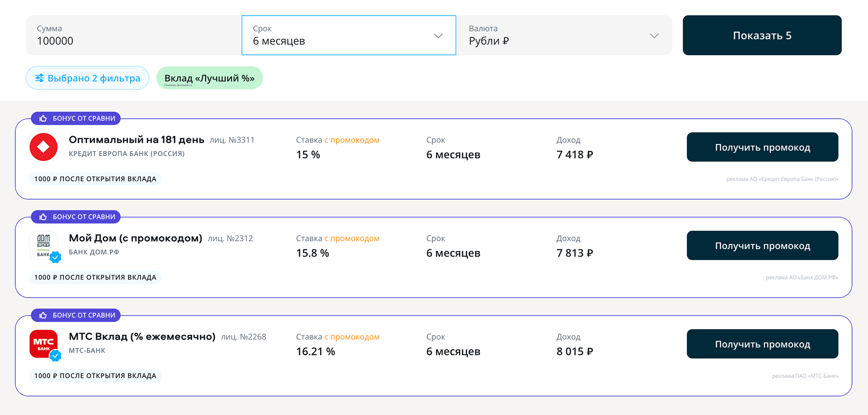Click the sliders icon in the filters button
The image size is (868, 415).
click(x=39, y=78)
